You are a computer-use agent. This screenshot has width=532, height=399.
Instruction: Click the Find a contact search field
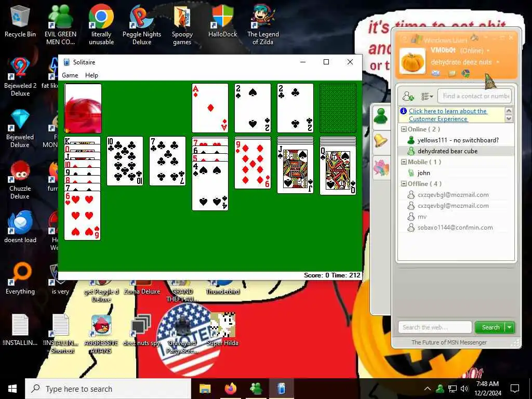474,96
